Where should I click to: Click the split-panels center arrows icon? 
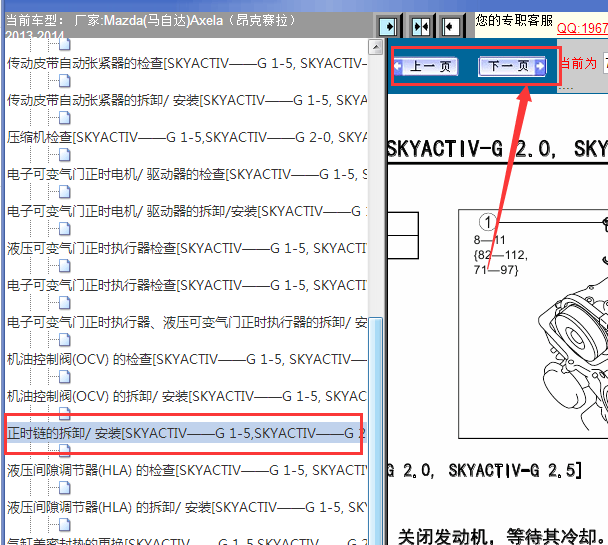[421, 27]
